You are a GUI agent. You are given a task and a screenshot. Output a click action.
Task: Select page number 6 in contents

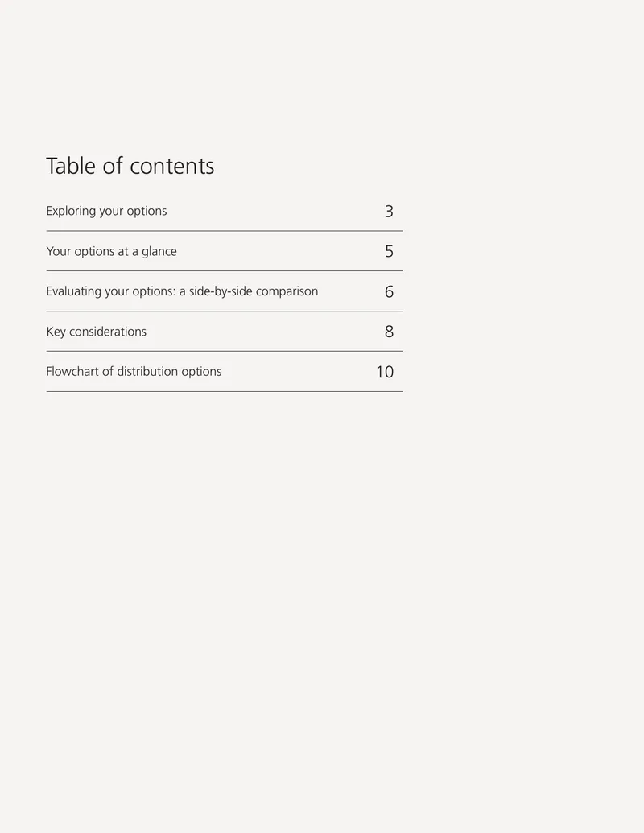click(389, 291)
